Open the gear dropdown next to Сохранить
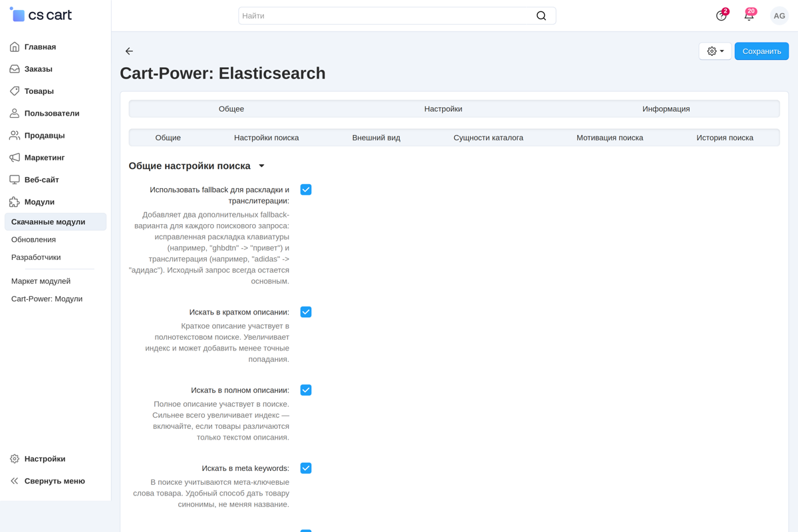 (x=716, y=51)
